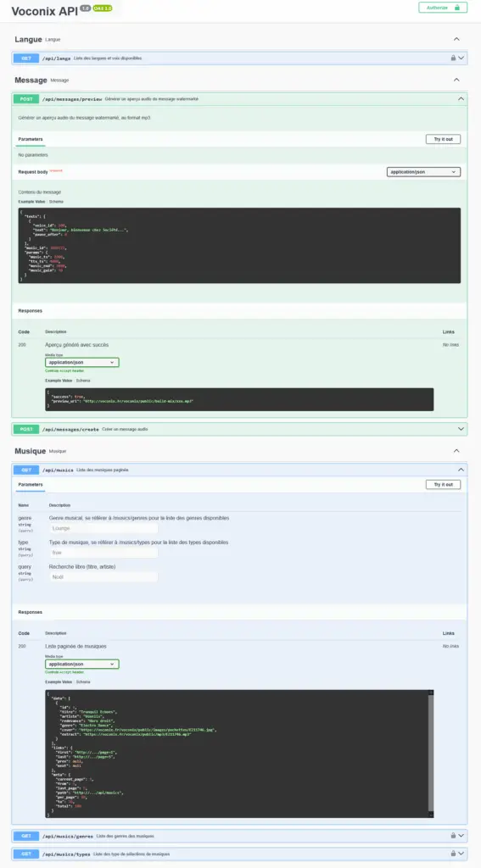Click the /api/langs path text
Image resolution: width=481 pixels, height=868 pixels.
pyautogui.click(x=56, y=58)
